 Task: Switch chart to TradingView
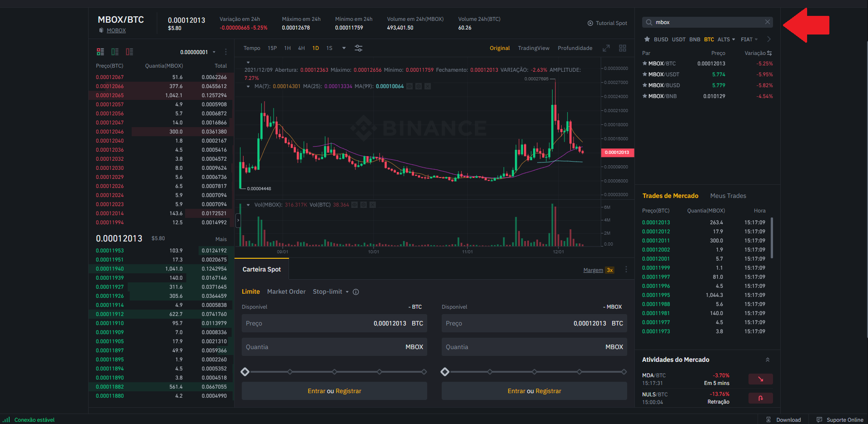tap(534, 48)
